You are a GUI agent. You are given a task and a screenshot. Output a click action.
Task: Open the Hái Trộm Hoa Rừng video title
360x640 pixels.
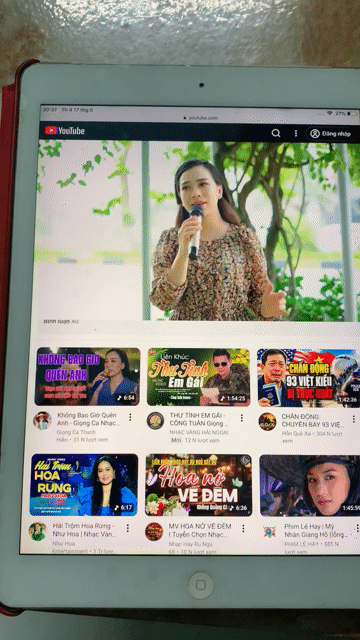point(84,530)
